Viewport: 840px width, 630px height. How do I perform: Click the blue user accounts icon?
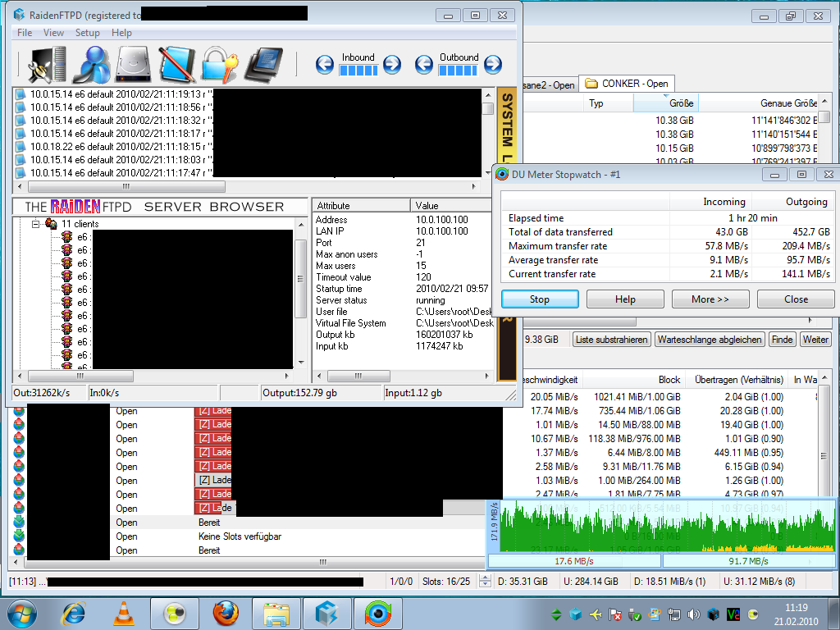(x=91, y=65)
